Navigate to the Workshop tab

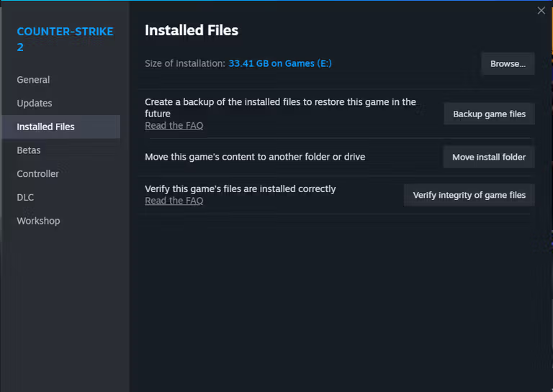coord(38,221)
